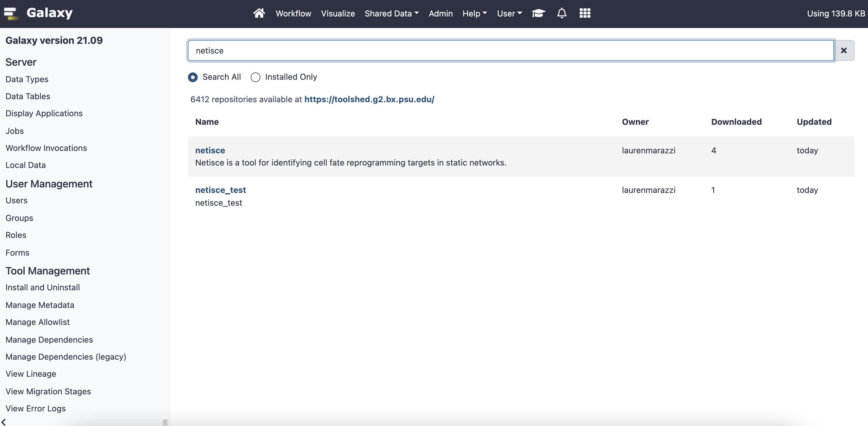
Task: Select the Search All radio button
Action: coord(193,77)
